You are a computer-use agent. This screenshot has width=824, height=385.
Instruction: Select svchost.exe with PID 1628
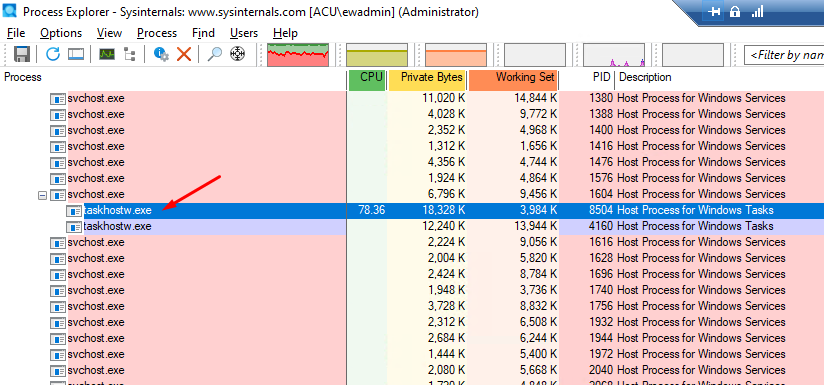(x=412, y=258)
